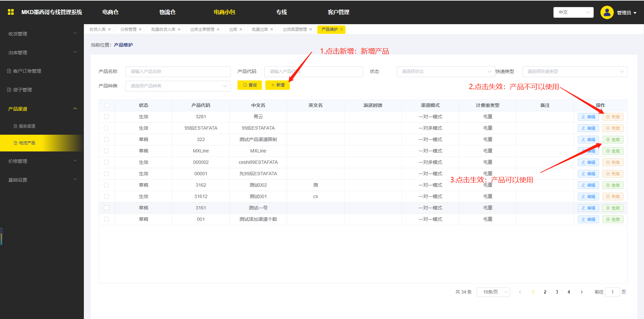This screenshot has height=319, width=644.
Task: Check the row checkbox for MXLine
Action: [106, 151]
